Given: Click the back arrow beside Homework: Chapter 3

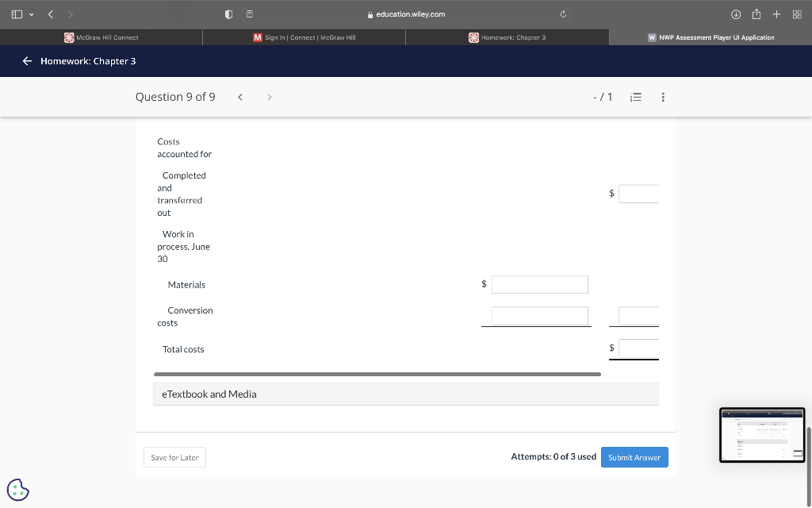Looking at the screenshot, I should pos(27,61).
